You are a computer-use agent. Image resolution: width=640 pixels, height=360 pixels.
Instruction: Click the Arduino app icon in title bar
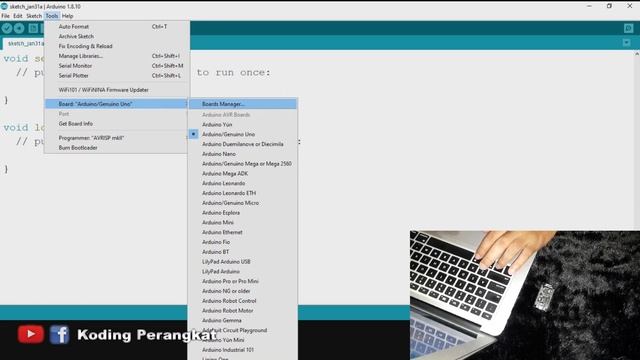[x=4, y=6]
